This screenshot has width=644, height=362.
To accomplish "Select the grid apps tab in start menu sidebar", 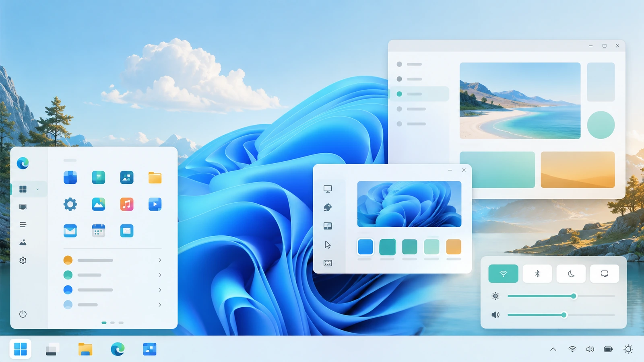I will pyautogui.click(x=23, y=189).
